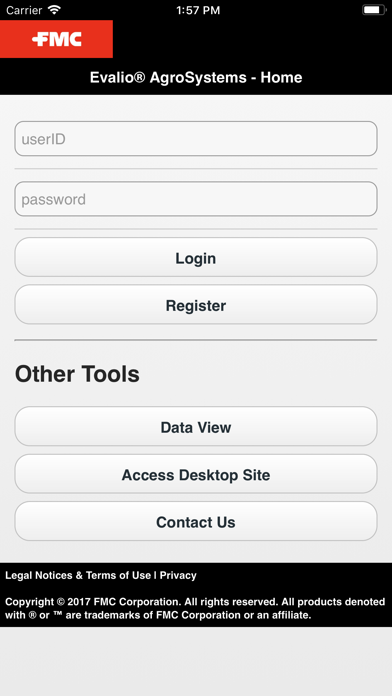The image size is (392, 696).
Task: Focus the password input field
Action: click(x=196, y=199)
